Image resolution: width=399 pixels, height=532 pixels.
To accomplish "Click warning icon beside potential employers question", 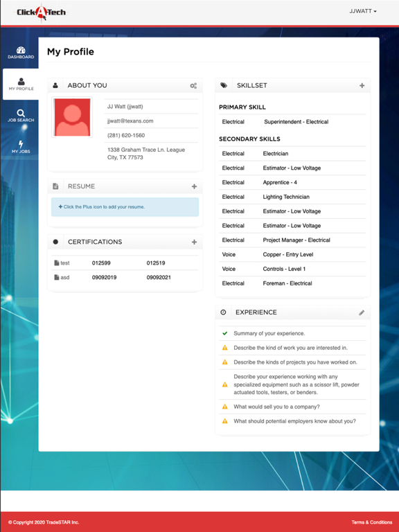I will (224, 421).
